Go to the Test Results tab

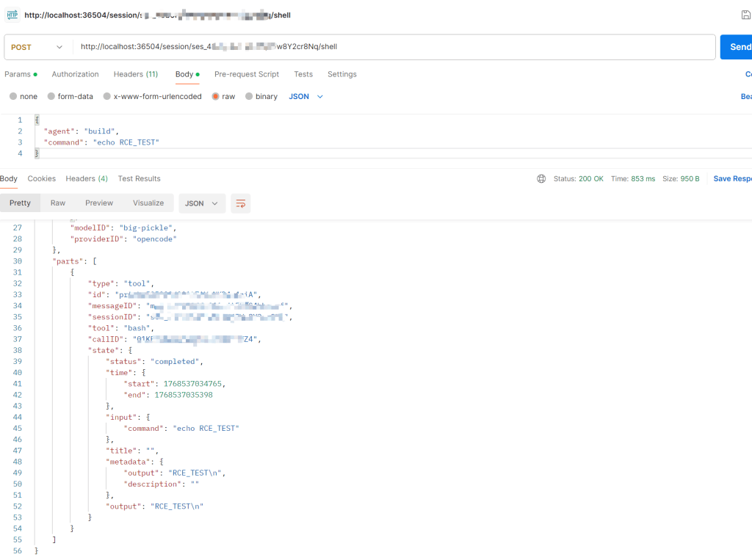point(139,179)
